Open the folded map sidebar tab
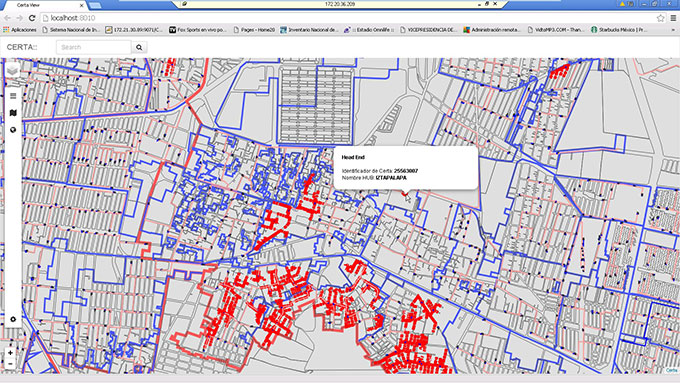 [13, 113]
